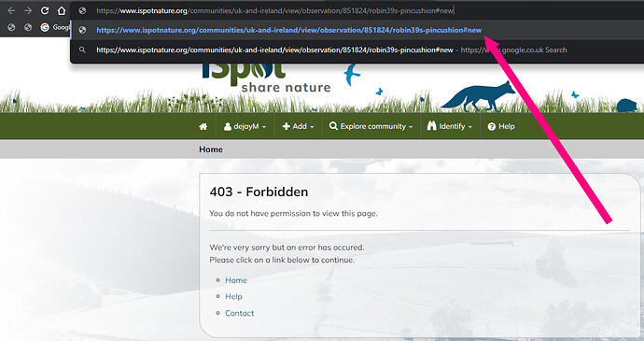Open the browser home page icon
The image size is (644, 341).
point(62,10)
